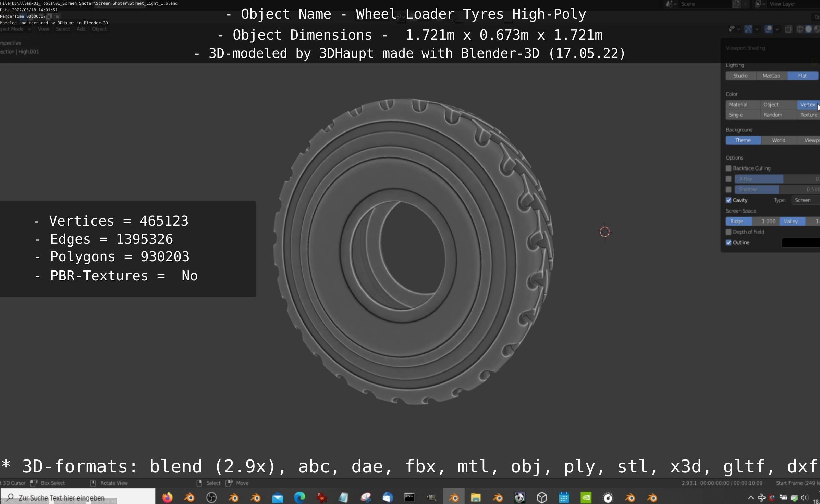Open the Mail app in taskbar
The image size is (820, 504).
click(x=278, y=497)
